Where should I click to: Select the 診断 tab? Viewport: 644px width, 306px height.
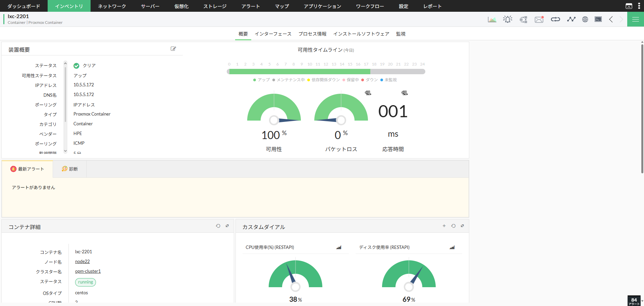tap(70, 169)
